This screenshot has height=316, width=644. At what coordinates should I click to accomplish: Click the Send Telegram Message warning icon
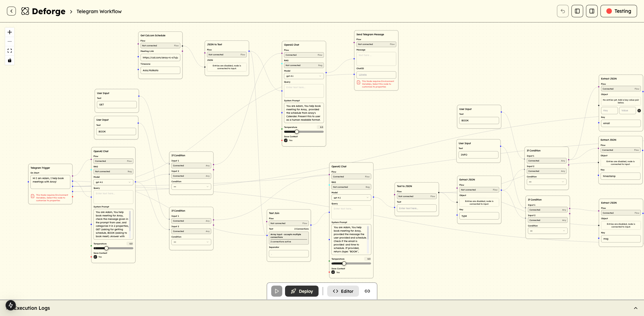(x=359, y=83)
